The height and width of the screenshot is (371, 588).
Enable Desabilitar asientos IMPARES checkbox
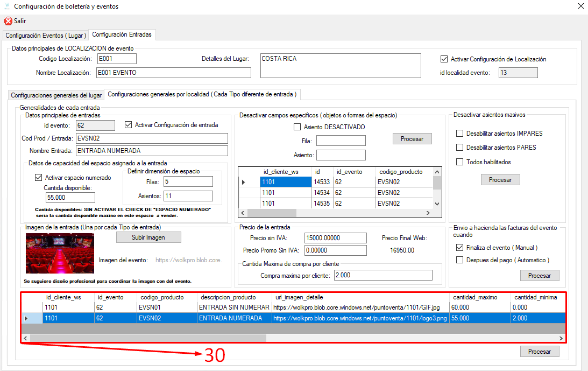pyautogui.click(x=460, y=134)
